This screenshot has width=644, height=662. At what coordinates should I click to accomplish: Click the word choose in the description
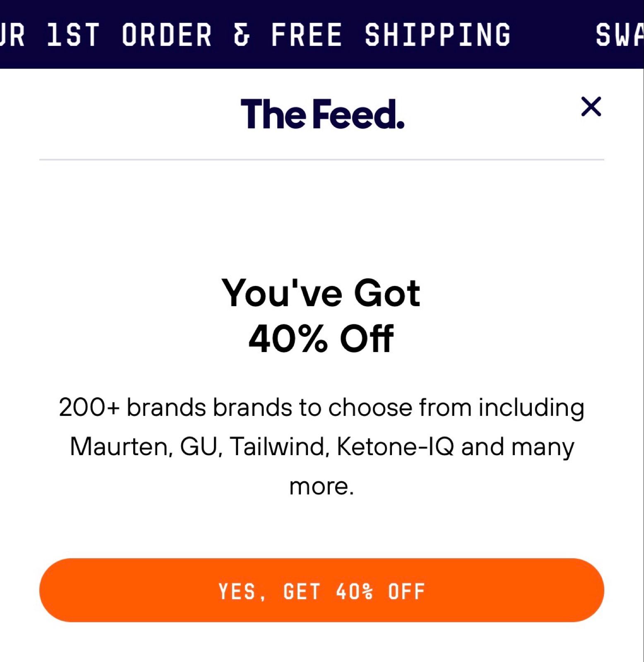click(370, 408)
